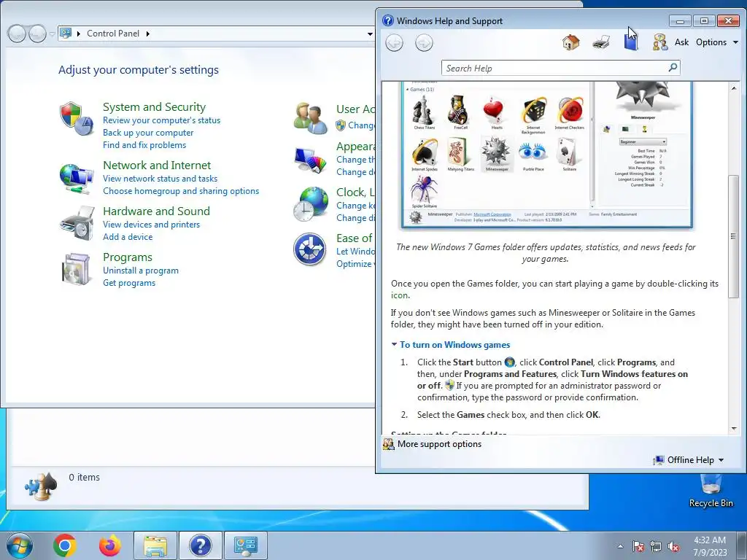Click the Hardware and Sound printer icon
Viewport: 747px width, 560px height.
77,223
